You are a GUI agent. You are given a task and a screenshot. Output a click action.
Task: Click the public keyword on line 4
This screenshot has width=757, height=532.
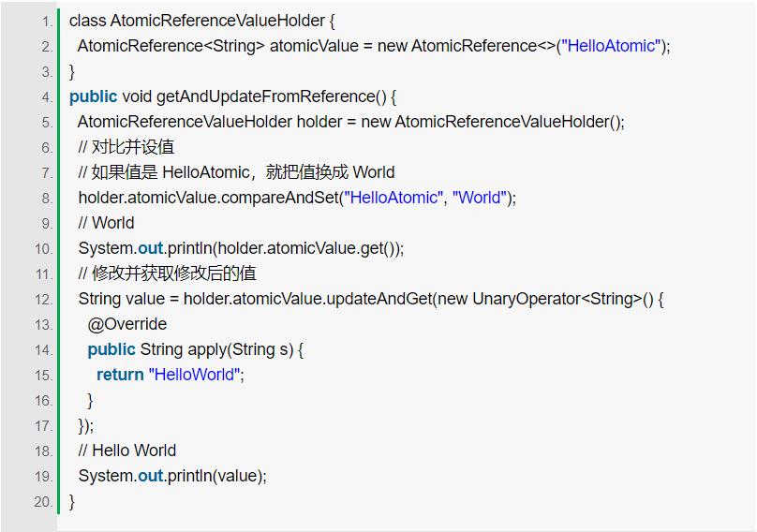point(93,96)
